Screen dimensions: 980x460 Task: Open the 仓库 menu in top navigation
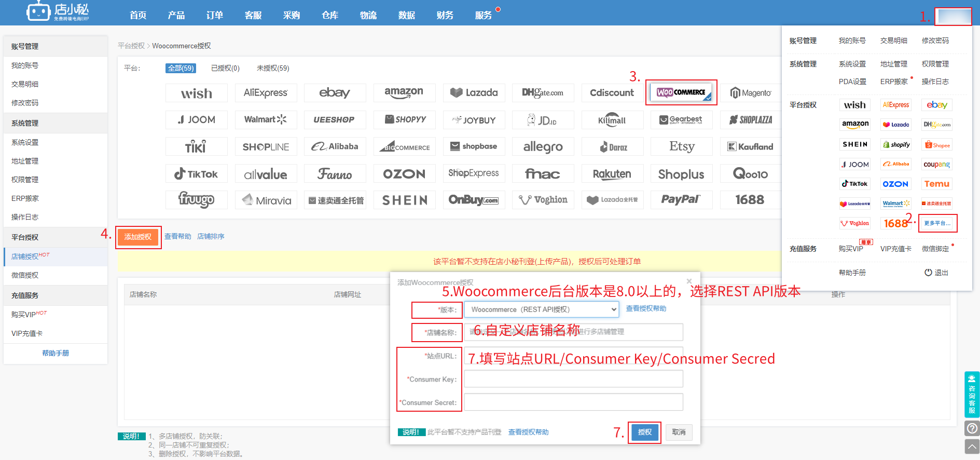click(x=330, y=15)
